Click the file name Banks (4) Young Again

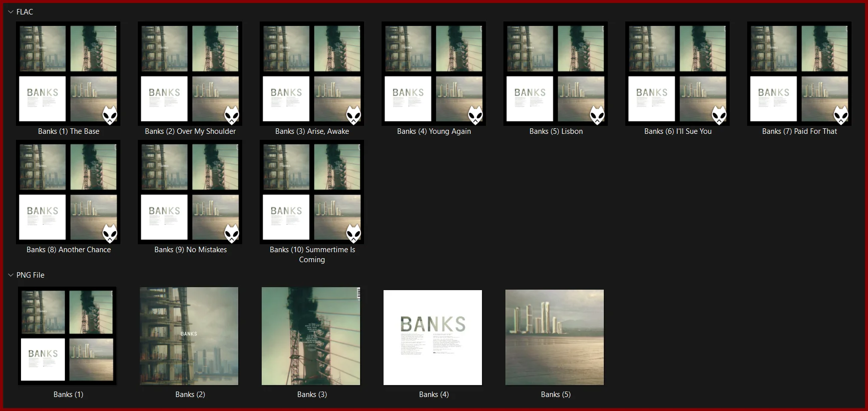click(x=434, y=131)
